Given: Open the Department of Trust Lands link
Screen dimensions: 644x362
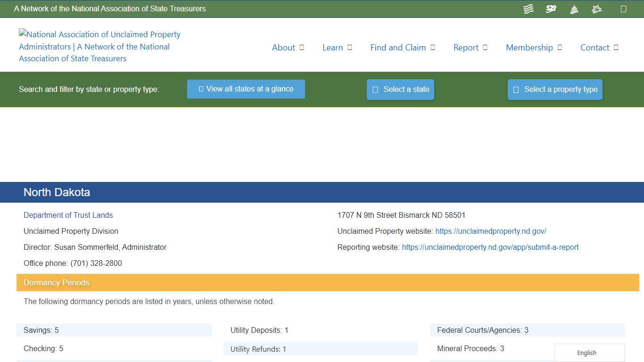Looking at the screenshot, I should tap(68, 215).
